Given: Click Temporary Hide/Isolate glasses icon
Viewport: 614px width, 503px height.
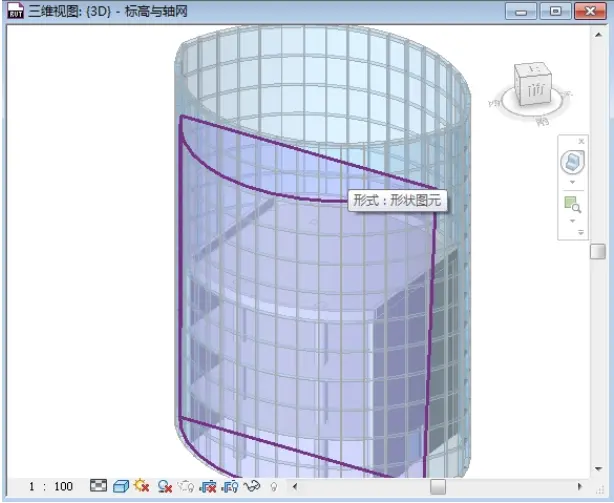Looking at the screenshot, I should 252,487.
